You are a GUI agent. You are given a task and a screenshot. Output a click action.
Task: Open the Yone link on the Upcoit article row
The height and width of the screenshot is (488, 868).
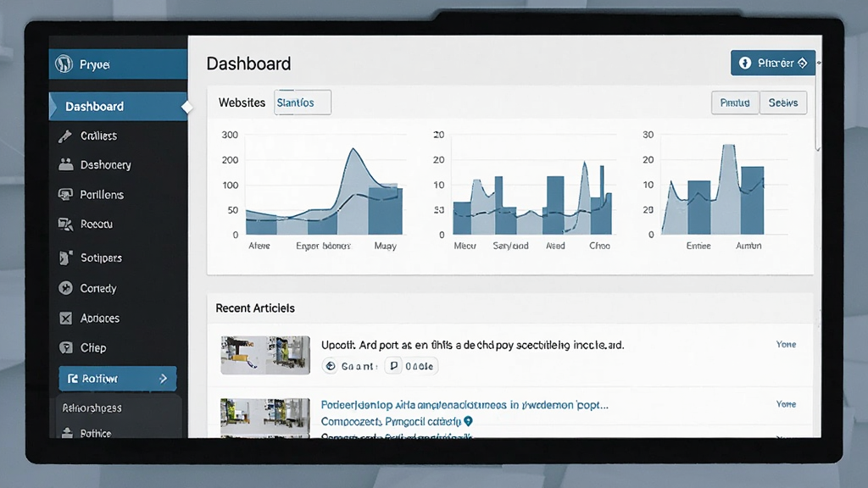[786, 344]
